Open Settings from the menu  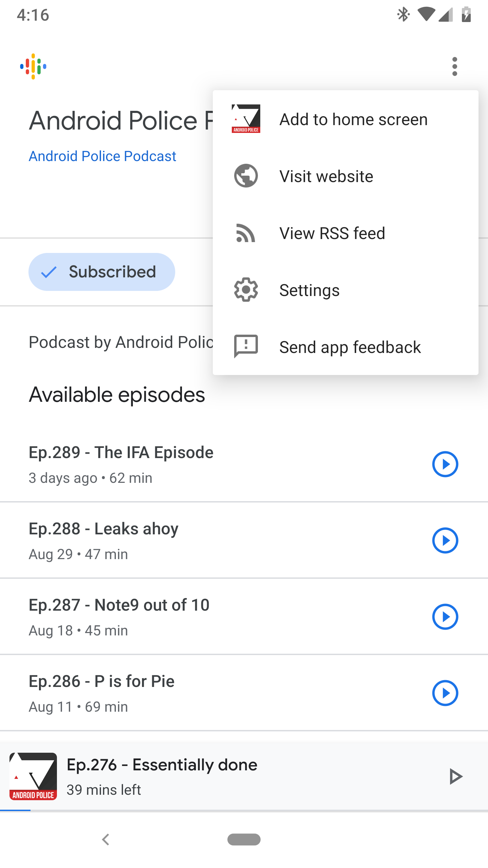pos(346,290)
